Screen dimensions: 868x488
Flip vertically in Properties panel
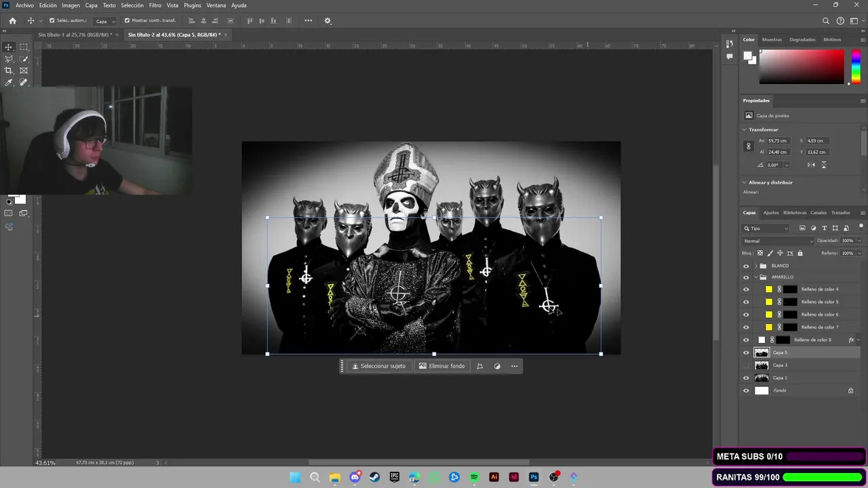click(824, 165)
